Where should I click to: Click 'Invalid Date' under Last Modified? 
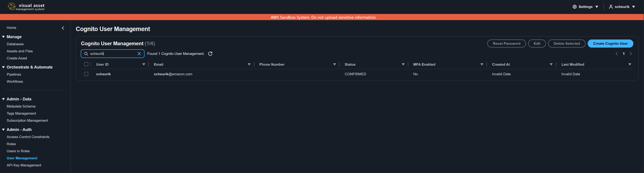tap(570, 74)
